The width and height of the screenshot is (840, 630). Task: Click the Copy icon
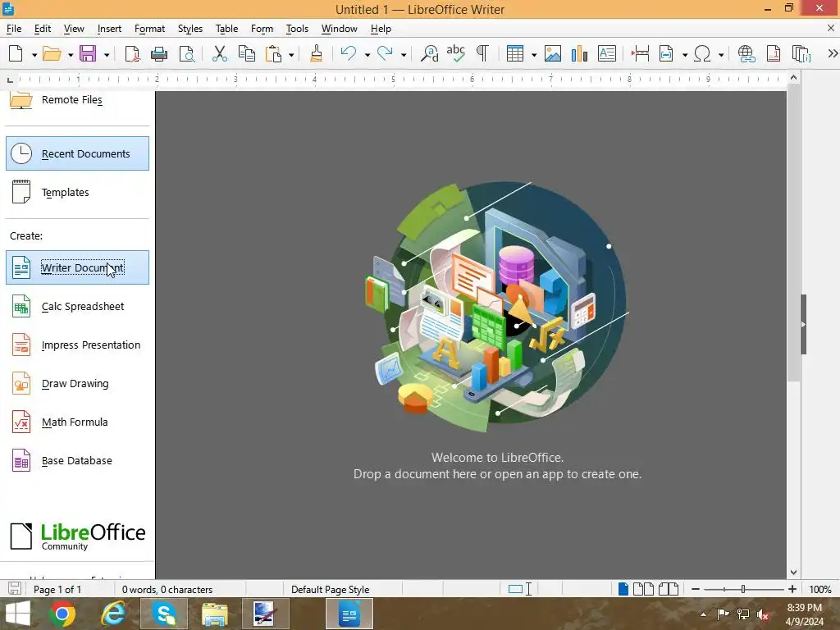246,53
